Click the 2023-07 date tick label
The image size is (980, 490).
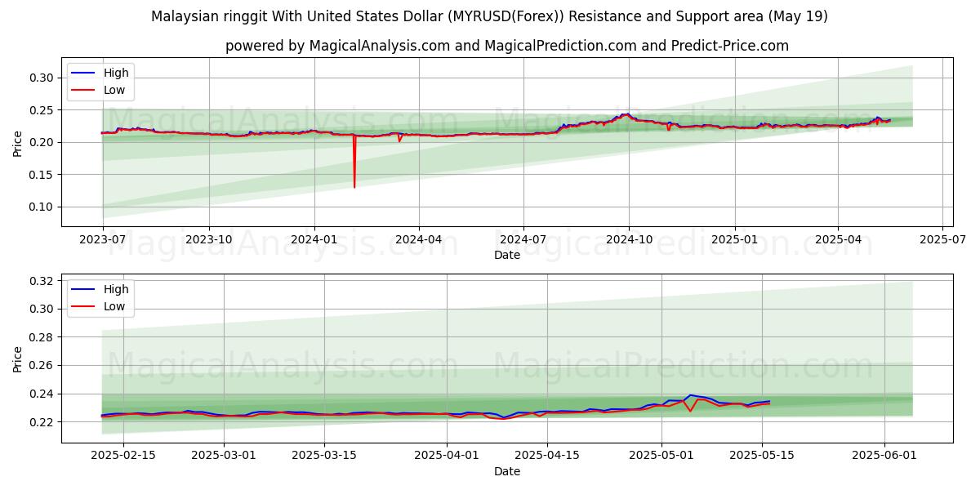tap(102, 240)
